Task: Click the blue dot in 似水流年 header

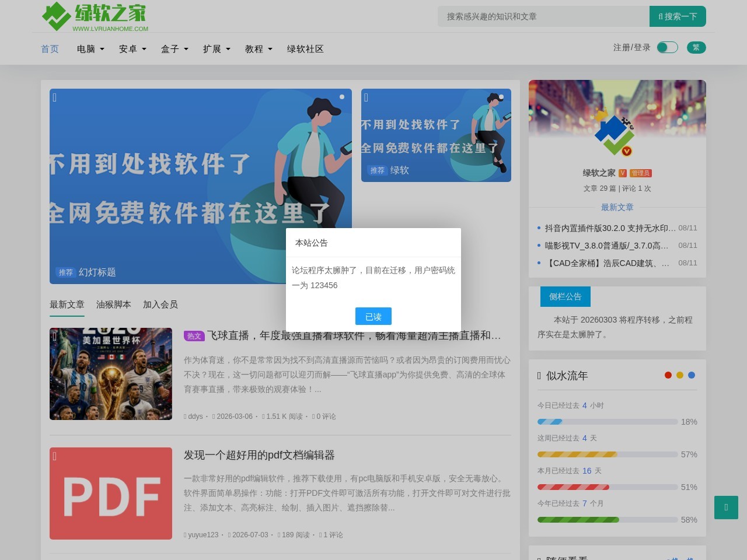Action: (x=692, y=375)
